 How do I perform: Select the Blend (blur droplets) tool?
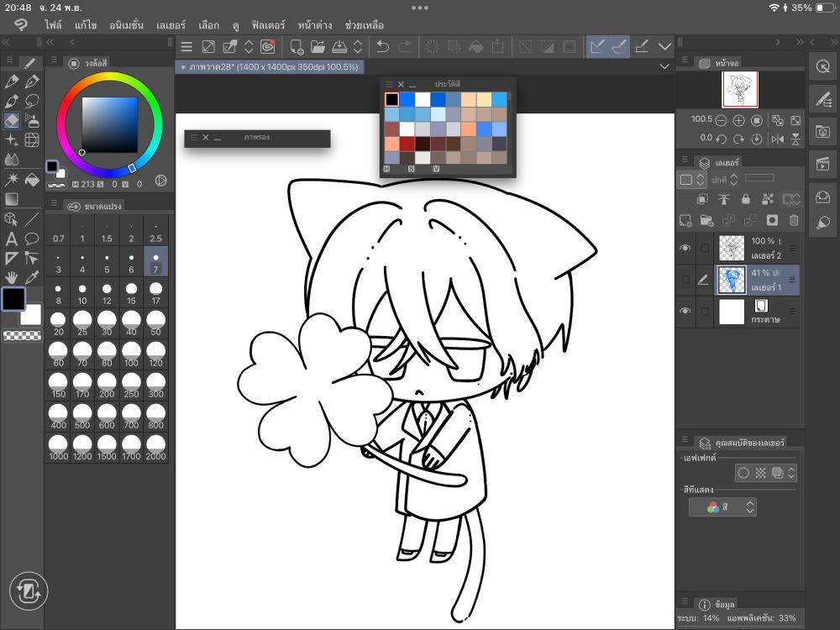pyautogui.click(x=11, y=159)
